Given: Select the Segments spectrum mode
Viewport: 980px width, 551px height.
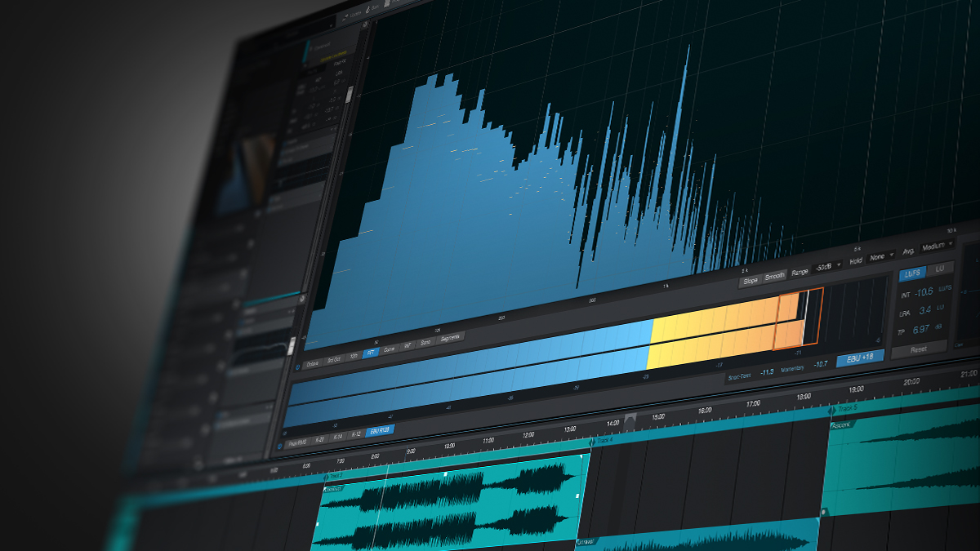Looking at the screenshot, I should click(450, 338).
